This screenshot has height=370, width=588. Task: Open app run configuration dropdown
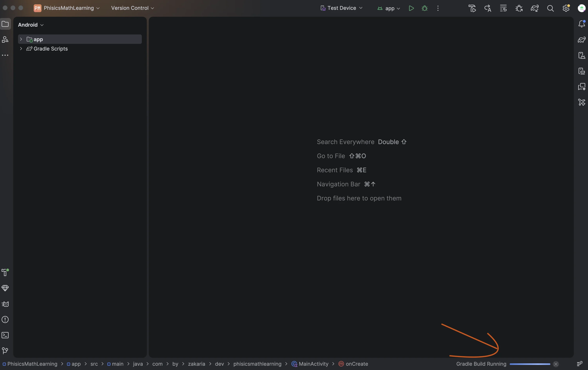(x=389, y=8)
